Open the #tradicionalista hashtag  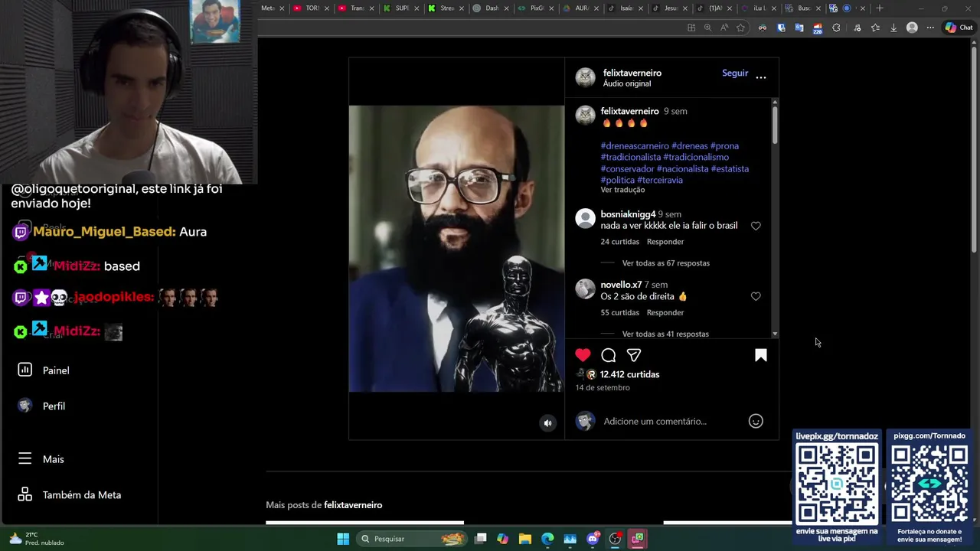click(631, 157)
